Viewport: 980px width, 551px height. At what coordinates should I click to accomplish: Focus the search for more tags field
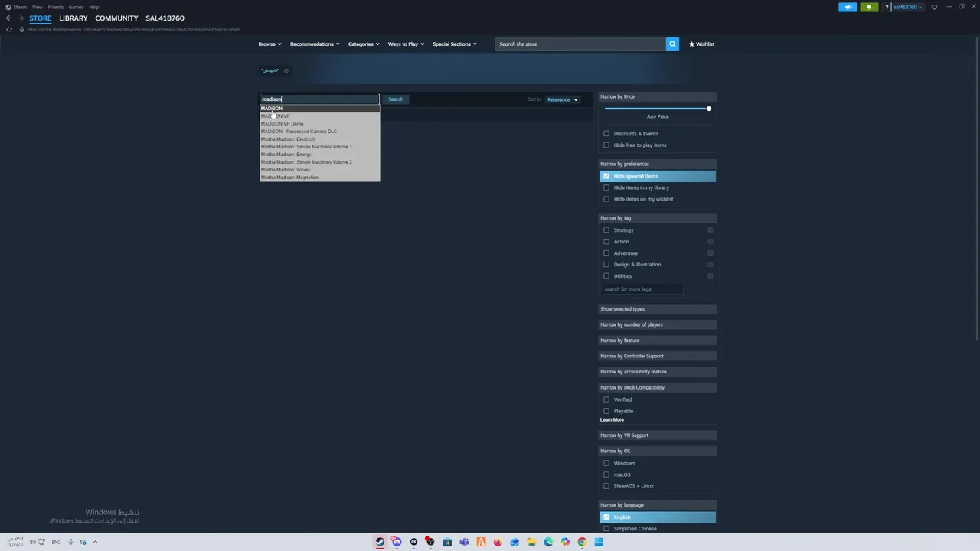coord(642,289)
